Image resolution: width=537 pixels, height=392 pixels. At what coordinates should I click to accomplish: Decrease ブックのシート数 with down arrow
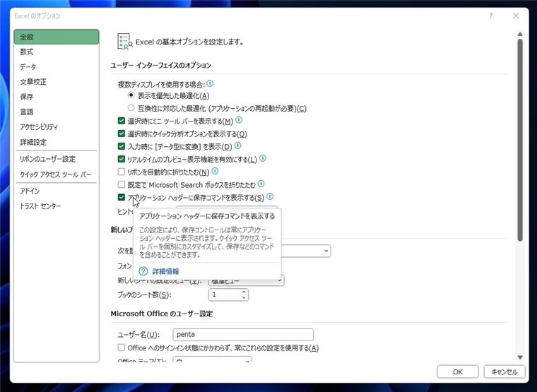[x=244, y=297]
